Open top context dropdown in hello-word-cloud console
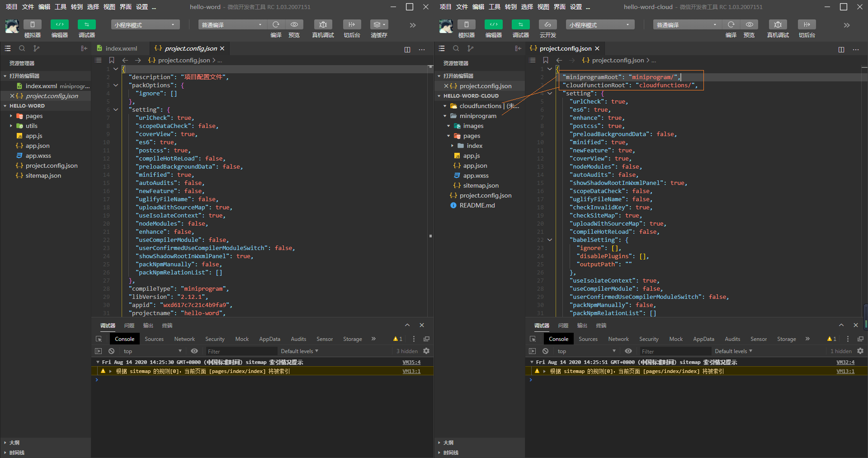 (x=587, y=351)
